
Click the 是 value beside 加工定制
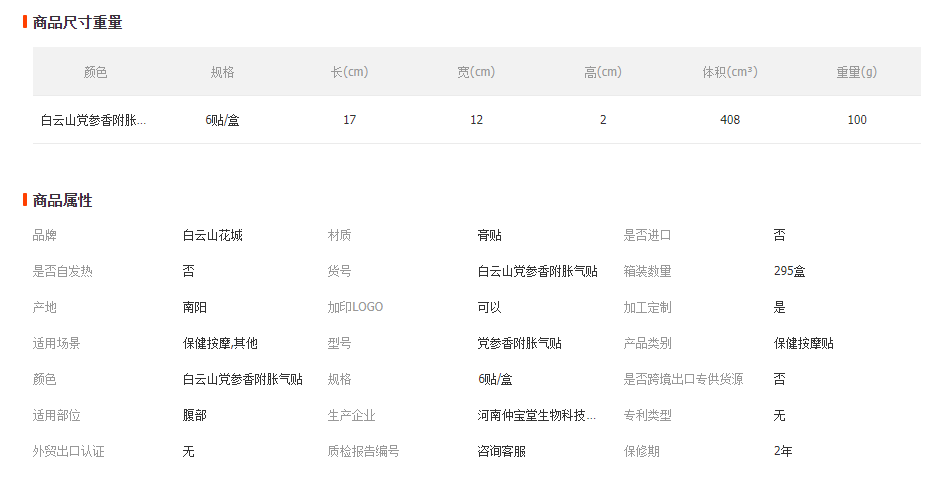[779, 307]
